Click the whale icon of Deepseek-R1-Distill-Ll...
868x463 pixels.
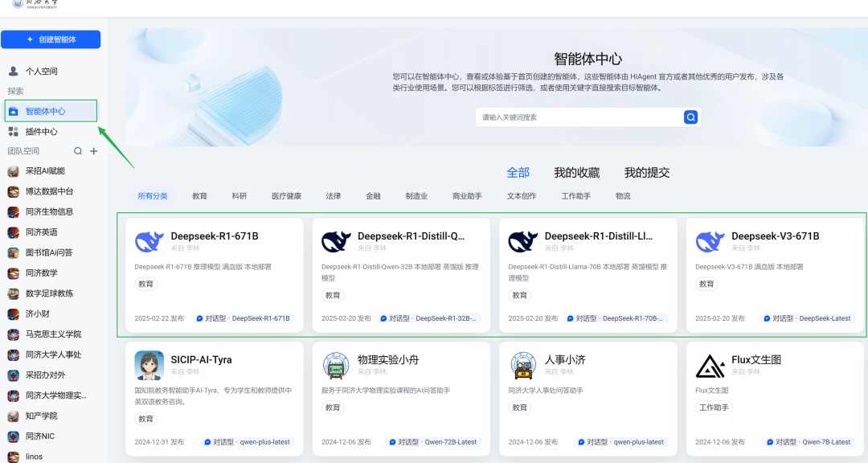pyautogui.click(x=523, y=241)
